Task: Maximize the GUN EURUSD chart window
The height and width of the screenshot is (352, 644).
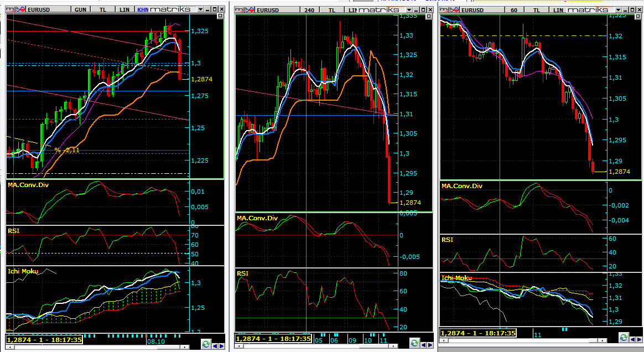Action: tap(215, 9)
